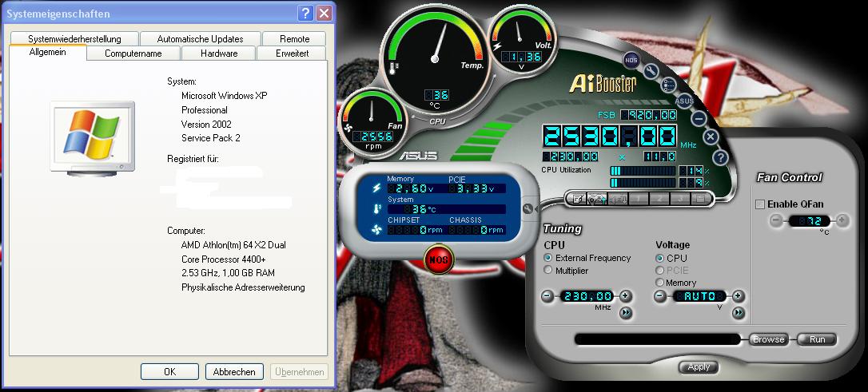Select profile 2 in AI Booster toolbar
Image resolution: width=868 pixels, height=392 pixels.
[659, 199]
